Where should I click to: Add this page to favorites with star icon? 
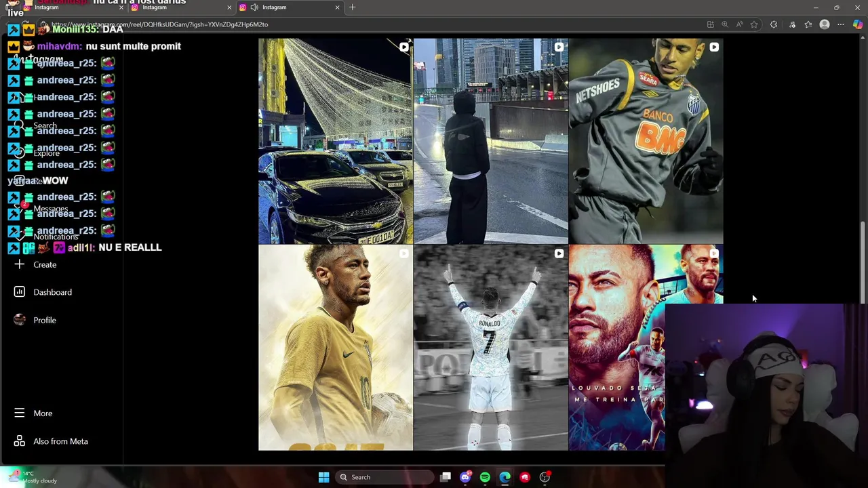point(754,24)
